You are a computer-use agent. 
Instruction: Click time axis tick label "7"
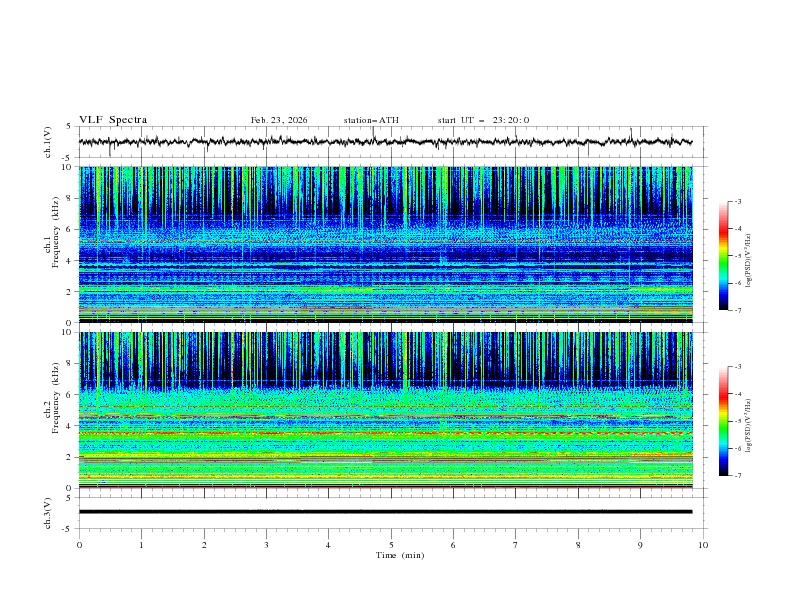[x=516, y=545]
